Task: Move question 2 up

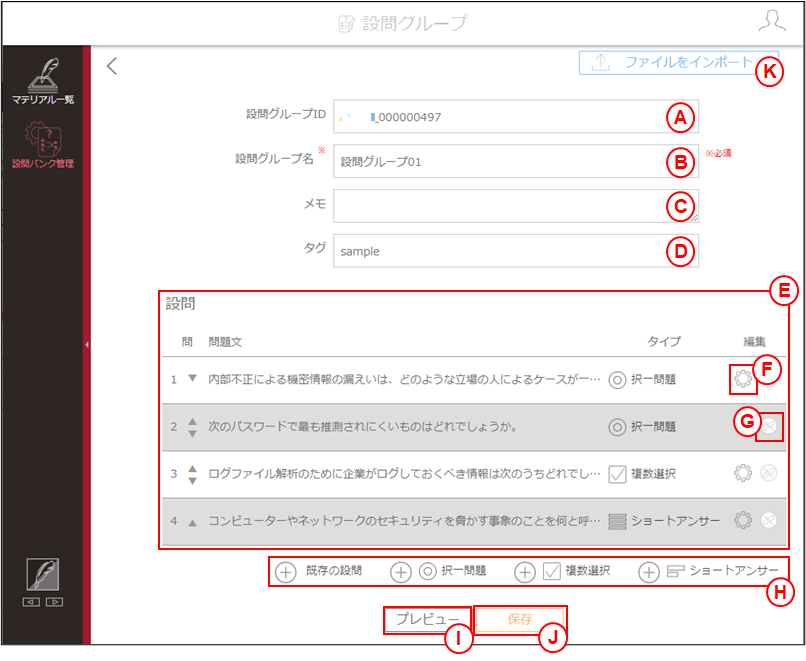Action: point(193,421)
